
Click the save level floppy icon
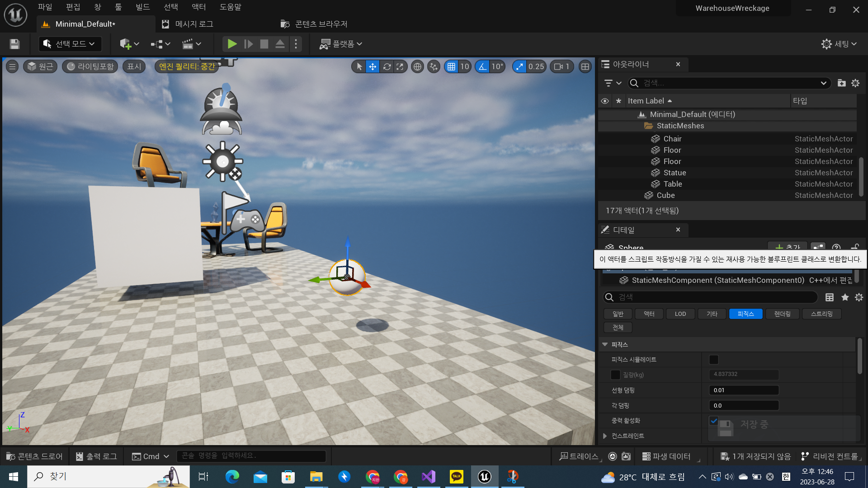pos(14,44)
